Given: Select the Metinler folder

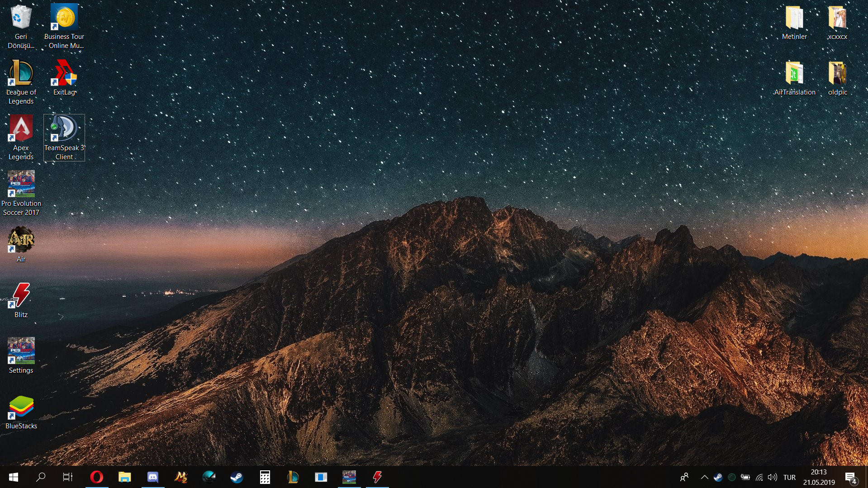Looking at the screenshot, I should click(794, 23).
